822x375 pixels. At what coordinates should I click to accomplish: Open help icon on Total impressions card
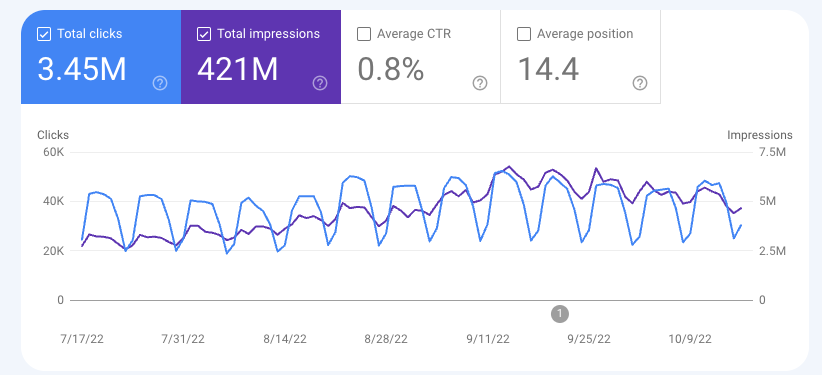320,83
